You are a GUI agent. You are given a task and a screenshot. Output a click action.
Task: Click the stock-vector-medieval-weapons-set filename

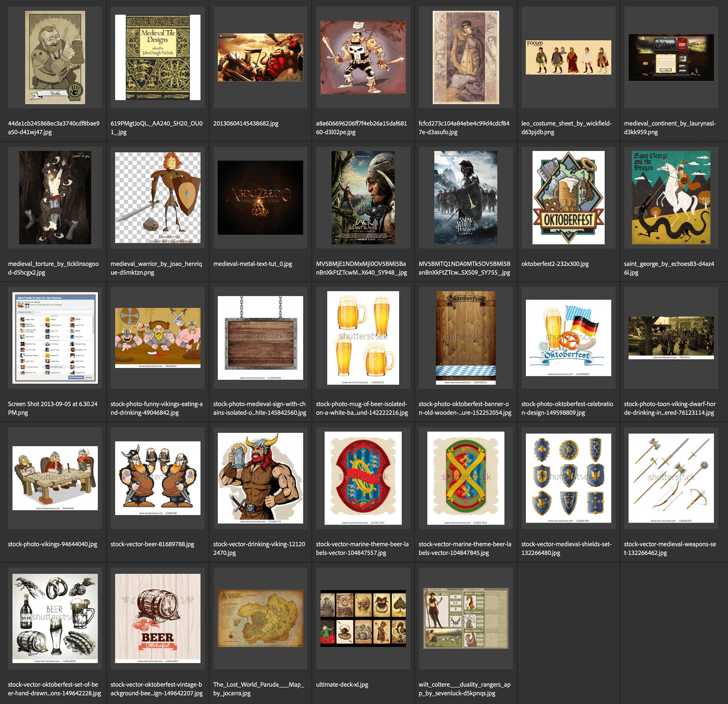670,548
